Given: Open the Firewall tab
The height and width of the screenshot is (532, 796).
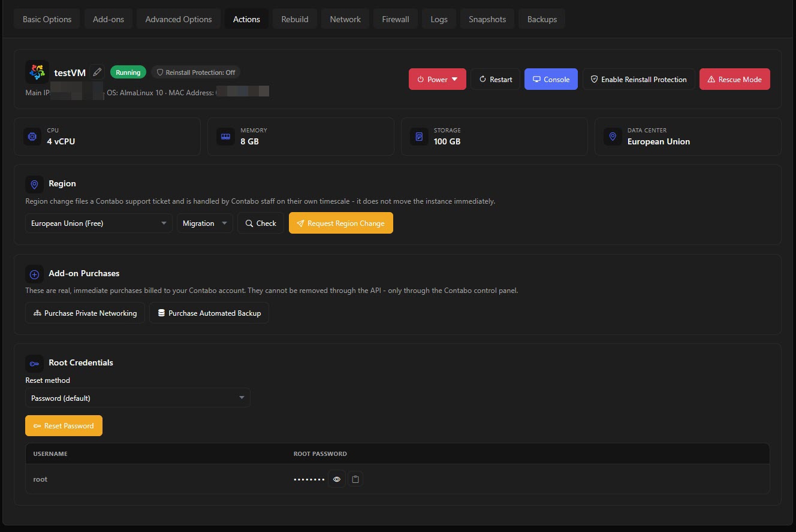Looking at the screenshot, I should pos(396,19).
